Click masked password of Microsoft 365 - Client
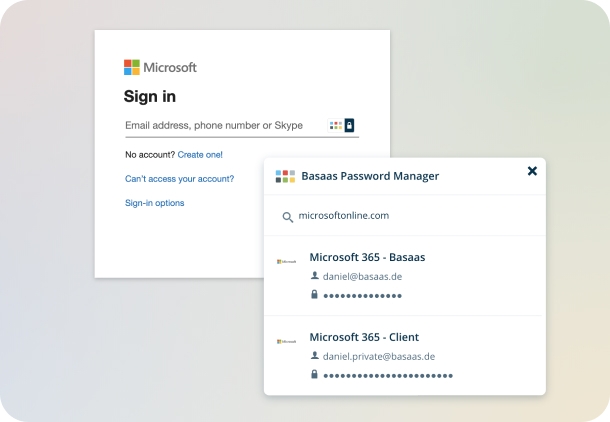This screenshot has height=422, width=610. click(388, 376)
